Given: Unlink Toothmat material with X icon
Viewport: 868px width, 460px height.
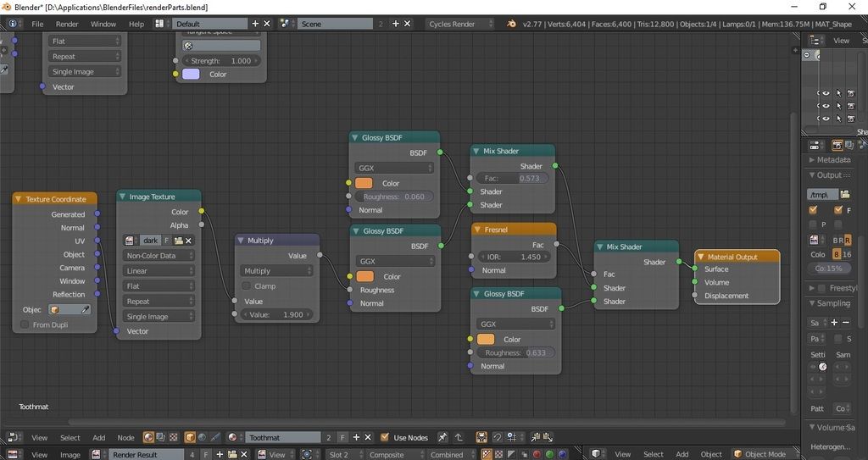Looking at the screenshot, I should pyautogui.click(x=368, y=437).
